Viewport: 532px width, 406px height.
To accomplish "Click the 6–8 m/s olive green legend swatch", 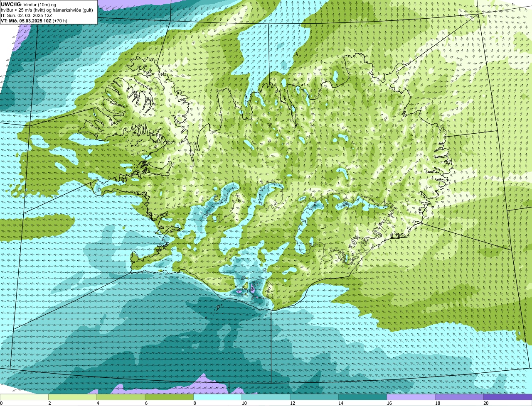I will 169,397.
